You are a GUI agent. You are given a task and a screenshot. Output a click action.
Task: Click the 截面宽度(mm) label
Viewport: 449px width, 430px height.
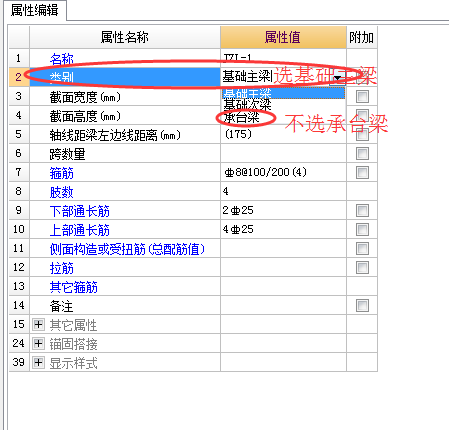[85, 97]
